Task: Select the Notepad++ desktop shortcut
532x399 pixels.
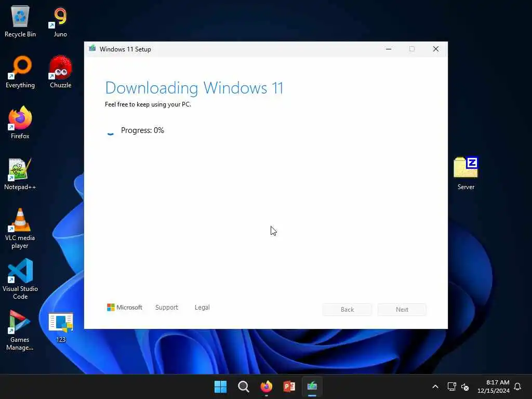Action: tap(20, 174)
